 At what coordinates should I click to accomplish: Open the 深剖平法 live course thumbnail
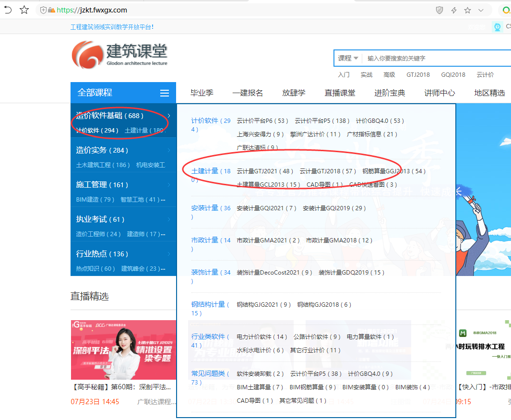[123, 350]
